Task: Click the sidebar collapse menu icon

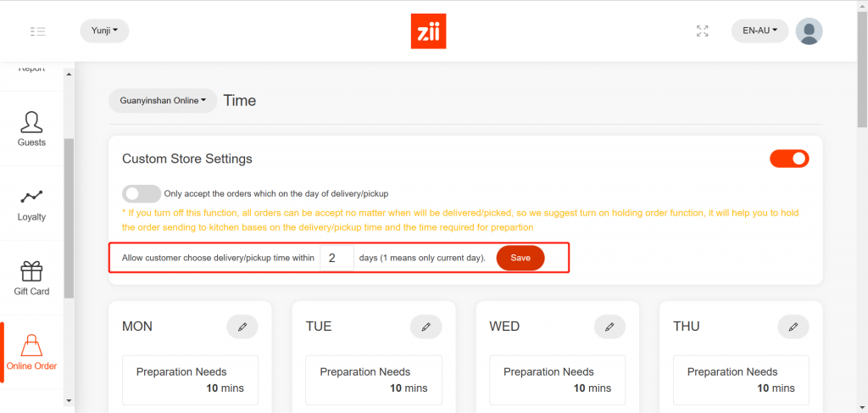Action: (37, 31)
